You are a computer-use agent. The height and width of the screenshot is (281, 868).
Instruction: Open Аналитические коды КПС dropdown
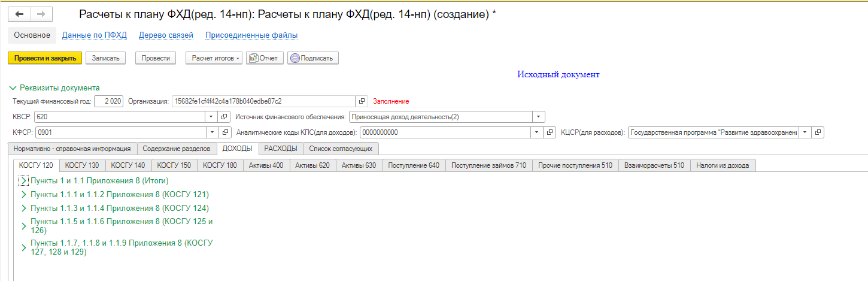537,132
